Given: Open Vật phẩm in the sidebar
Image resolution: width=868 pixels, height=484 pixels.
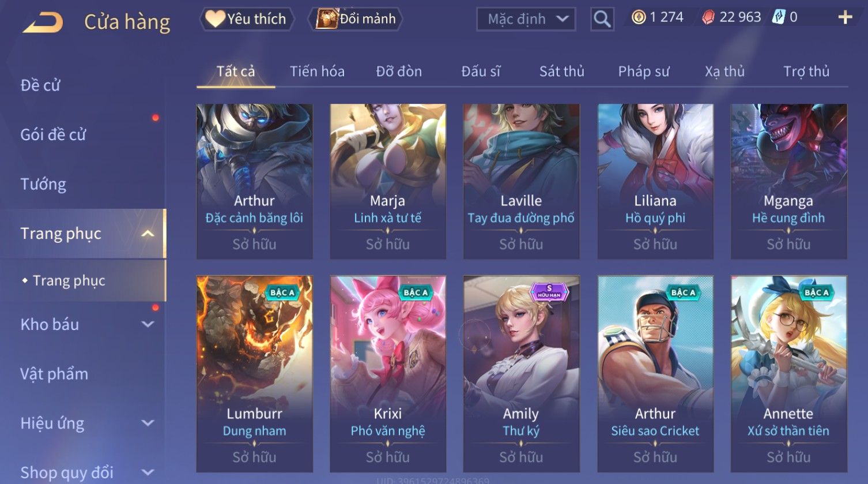Looking at the screenshot, I should point(54,374).
